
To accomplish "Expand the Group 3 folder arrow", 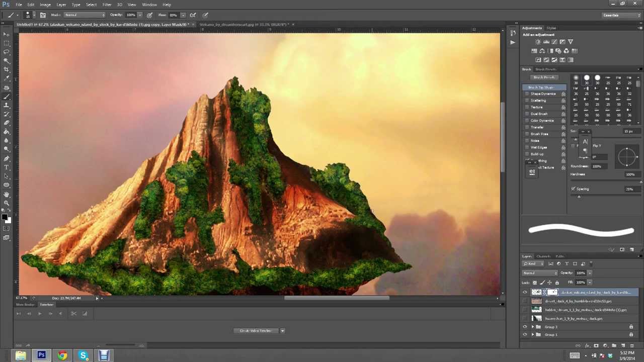I will point(533,327).
